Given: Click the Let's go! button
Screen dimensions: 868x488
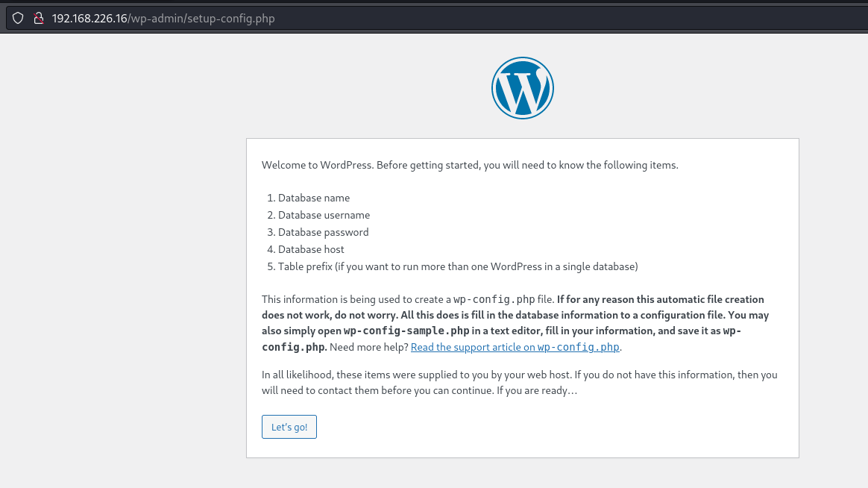Looking at the screenshot, I should click(289, 427).
